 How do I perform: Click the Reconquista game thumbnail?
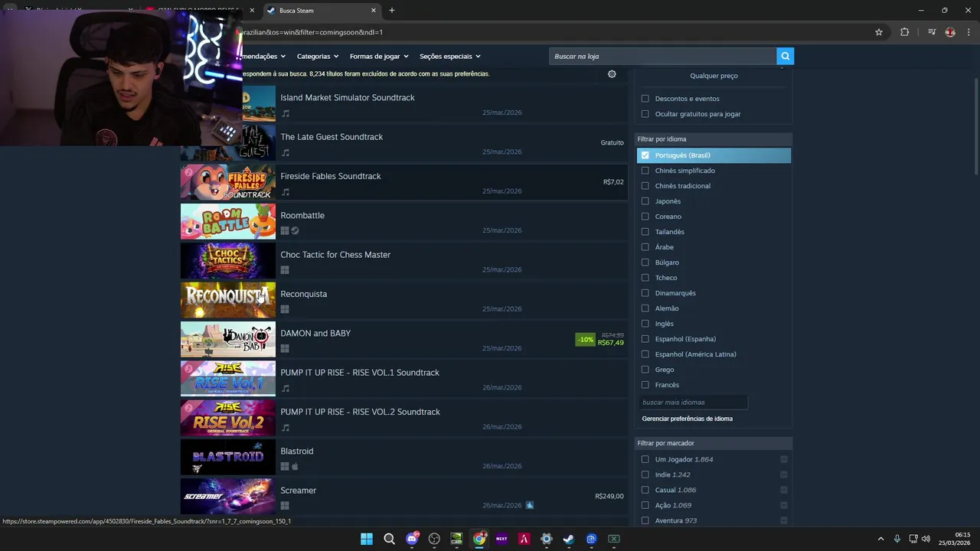click(x=228, y=300)
